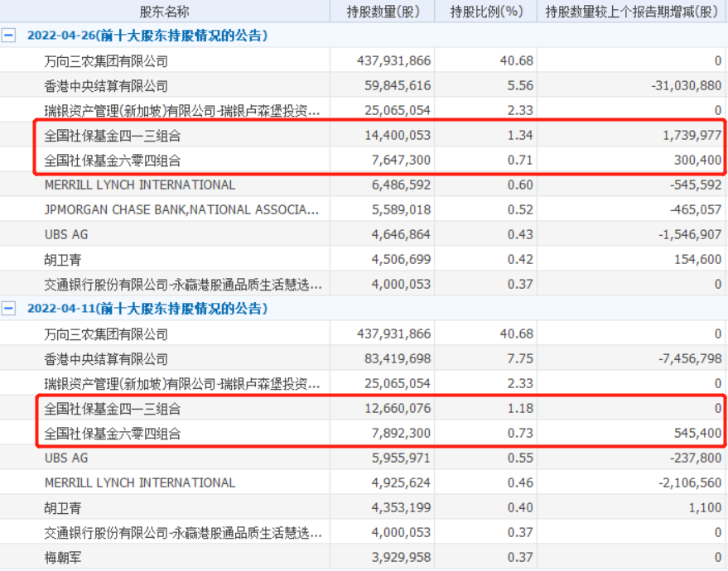The height and width of the screenshot is (571, 728).
Task: Click change value -465,057 for JPMORGAN
Action: click(696, 209)
